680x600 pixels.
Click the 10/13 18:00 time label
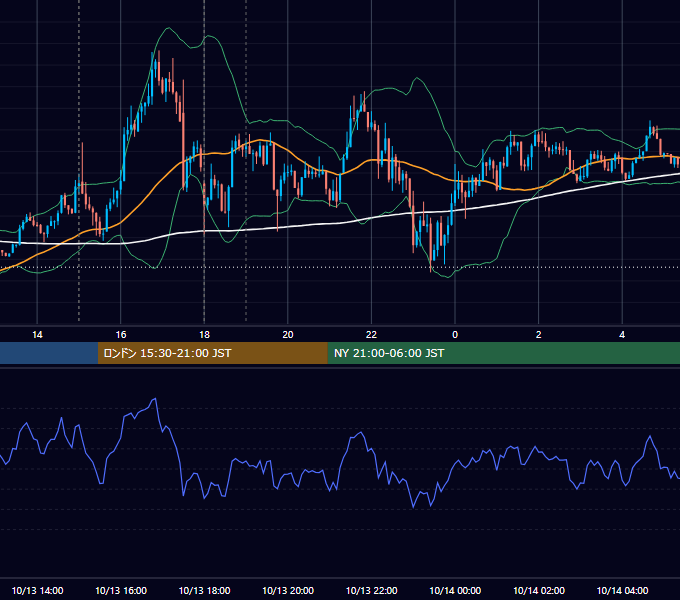pos(204,590)
